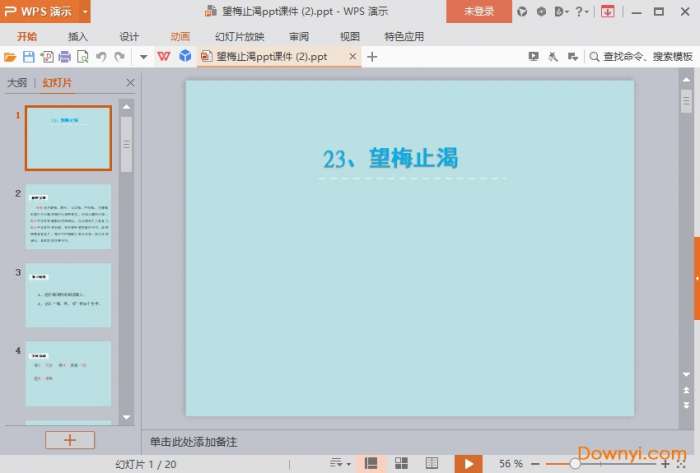Click the main editor scroll down arrow
The height and width of the screenshot is (473, 700).
click(686, 374)
